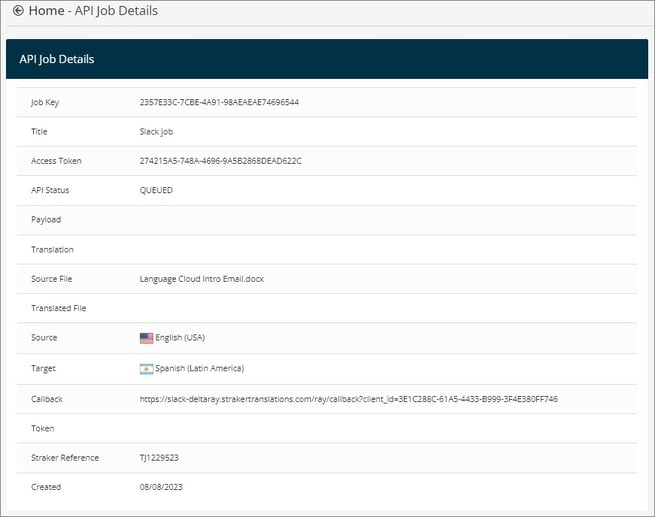Click the Callback field label

click(47, 399)
